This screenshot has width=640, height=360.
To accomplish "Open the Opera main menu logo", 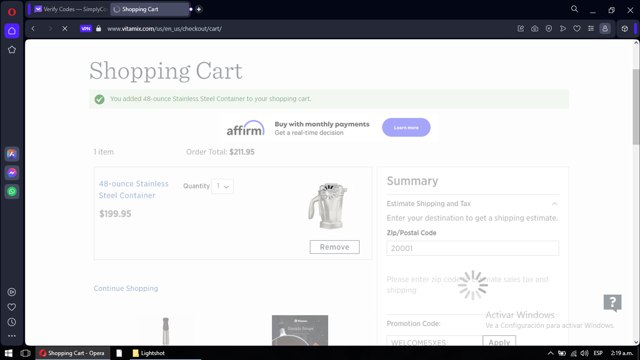I will click(x=12, y=11).
